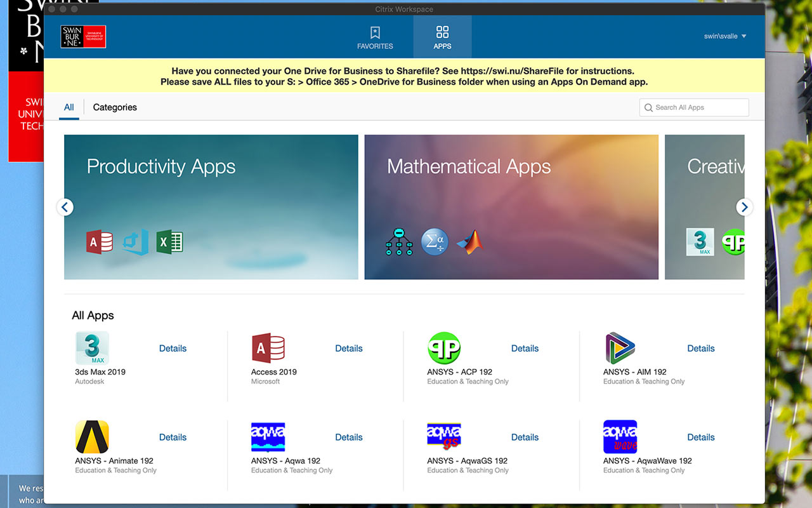Switch to the Favorites tab

pos(375,37)
